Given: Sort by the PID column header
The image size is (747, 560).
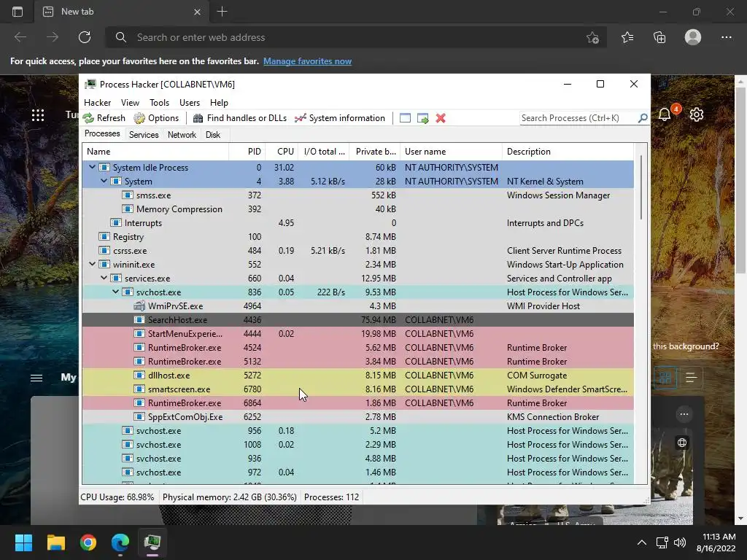Looking at the screenshot, I should (247, 152).
